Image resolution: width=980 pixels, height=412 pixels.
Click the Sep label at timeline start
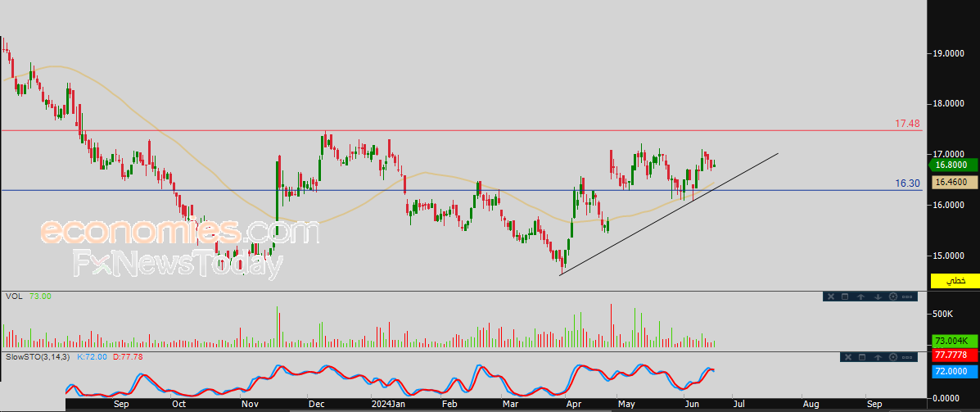[121, 404]
